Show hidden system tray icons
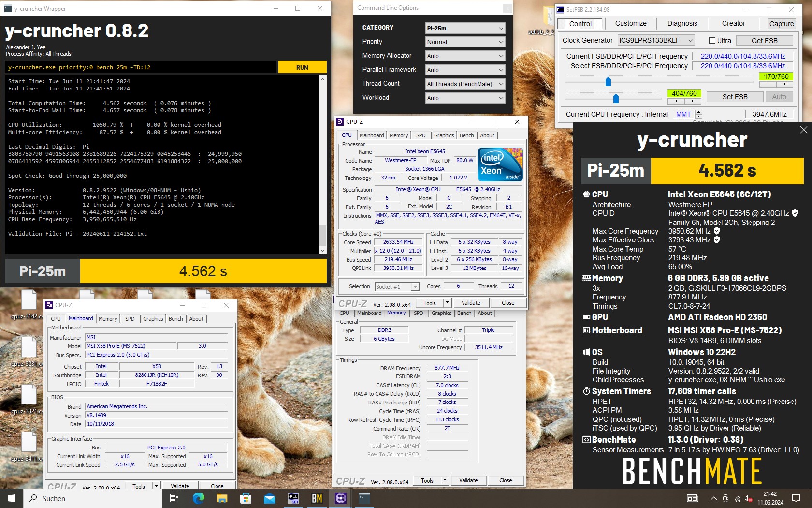812x508 pixels. (713, 498)
